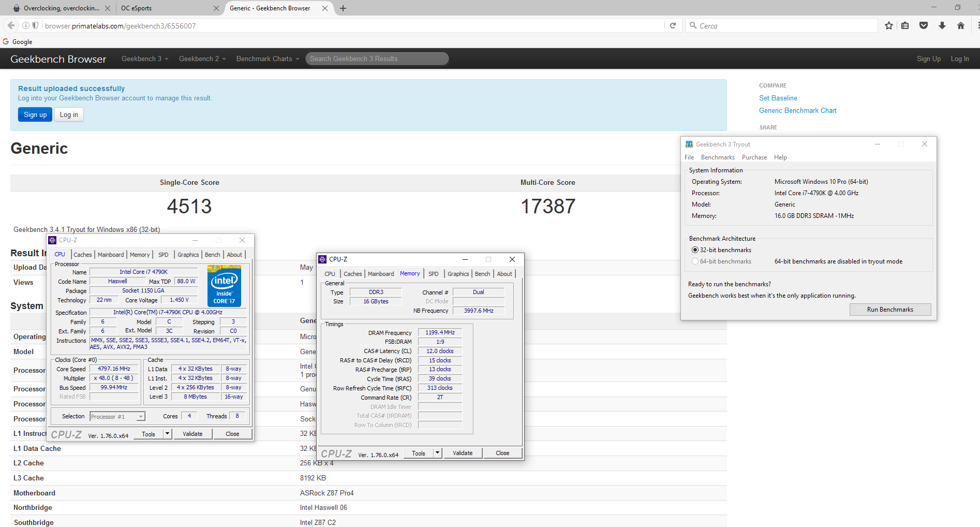The width and height of the screenshot is (980, 527).
Task: Open a new tab with plus icon
Action: pyautogui.click(x=343, y=8)
